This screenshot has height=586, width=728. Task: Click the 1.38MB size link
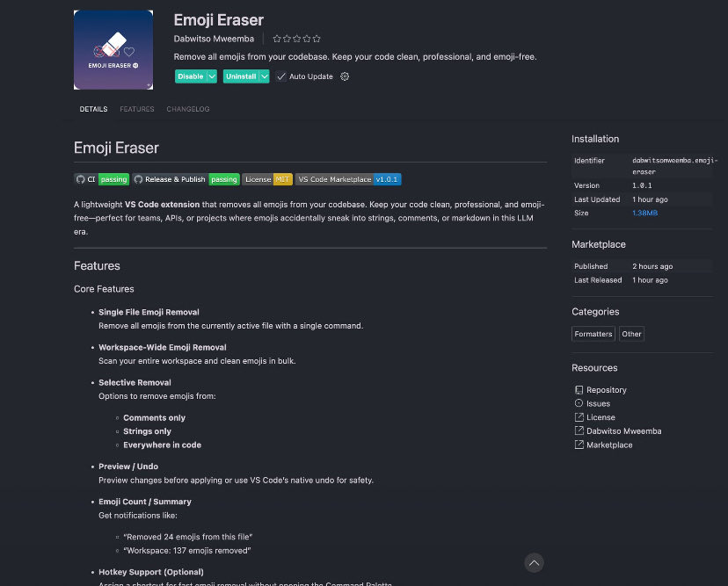pyautogui.click(x=644, y=213)
